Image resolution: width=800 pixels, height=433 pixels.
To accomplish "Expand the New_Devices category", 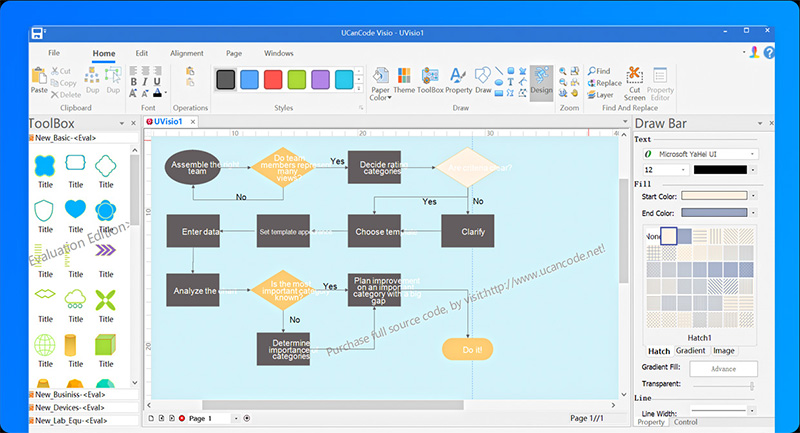I will 84,407.
